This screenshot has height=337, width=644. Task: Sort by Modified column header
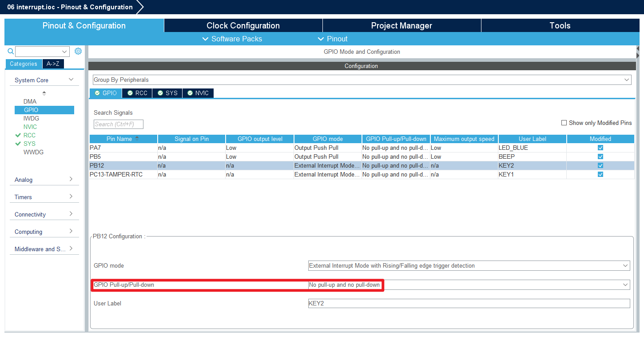[600, 139]
